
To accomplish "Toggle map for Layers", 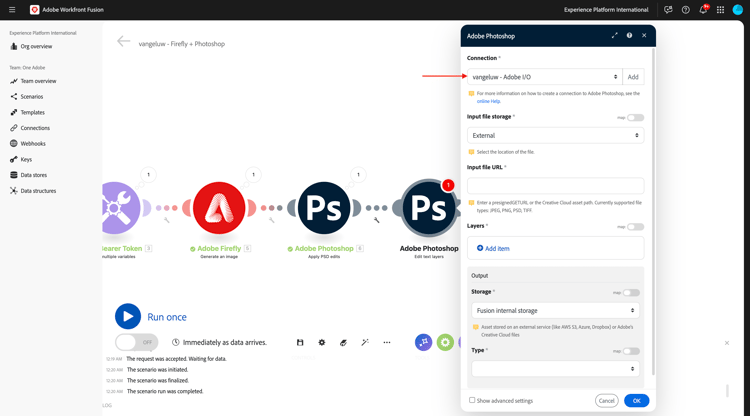I will tap(636, 227).
